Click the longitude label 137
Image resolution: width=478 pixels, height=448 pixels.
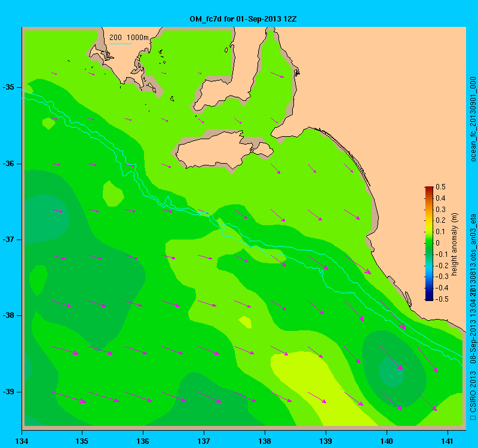pos(204,441)
